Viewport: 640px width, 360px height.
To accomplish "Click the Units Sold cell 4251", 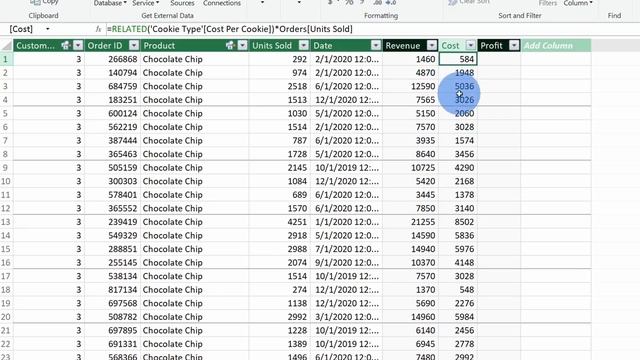I will (279, 222).
